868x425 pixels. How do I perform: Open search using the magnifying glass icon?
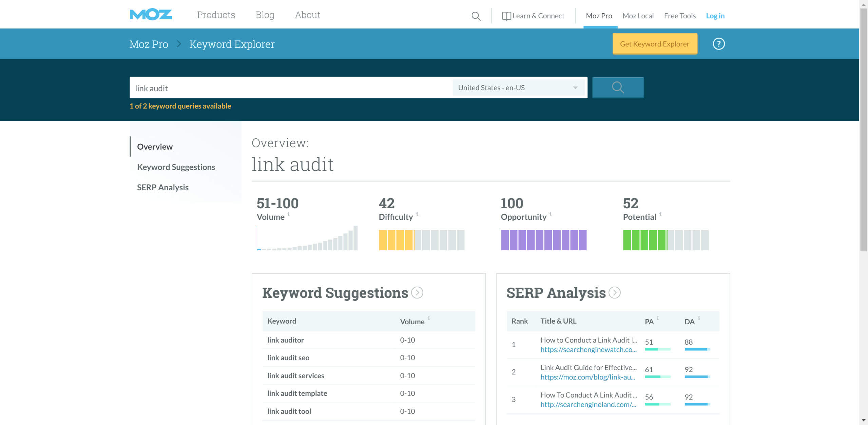[x=476, y=16]
